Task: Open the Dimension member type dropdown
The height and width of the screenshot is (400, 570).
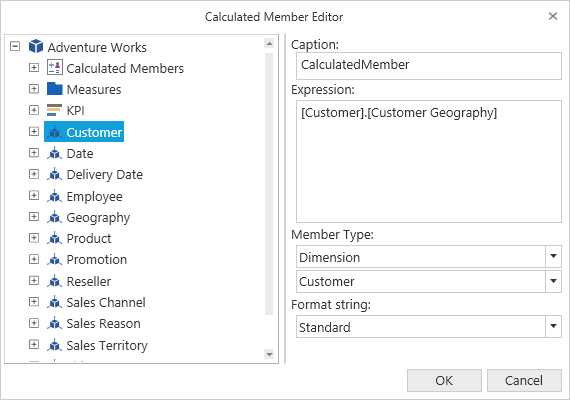Action: pyautogui.click(x=553, y=257)
